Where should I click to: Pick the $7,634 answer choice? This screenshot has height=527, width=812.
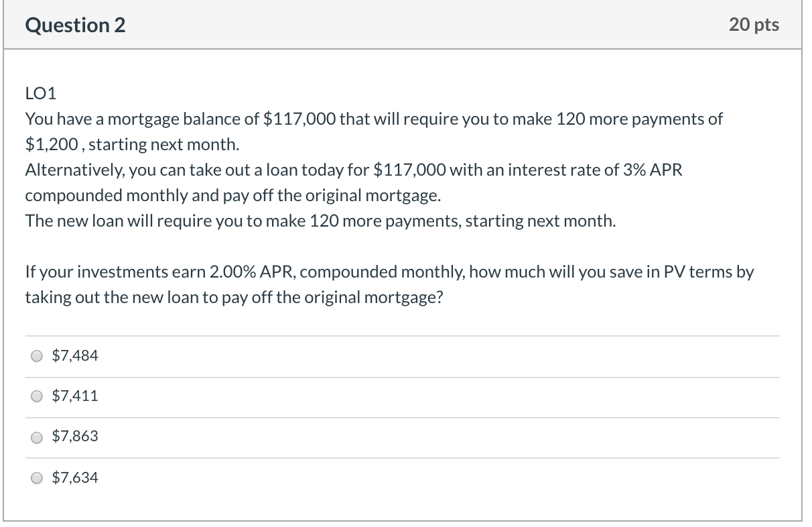(37, 478)
